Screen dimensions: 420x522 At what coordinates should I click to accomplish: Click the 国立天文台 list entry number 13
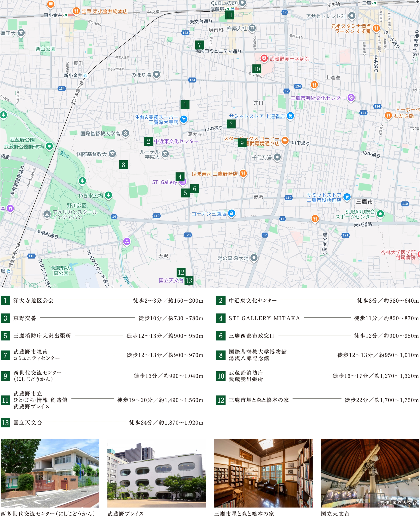click(x=28, y=423)
